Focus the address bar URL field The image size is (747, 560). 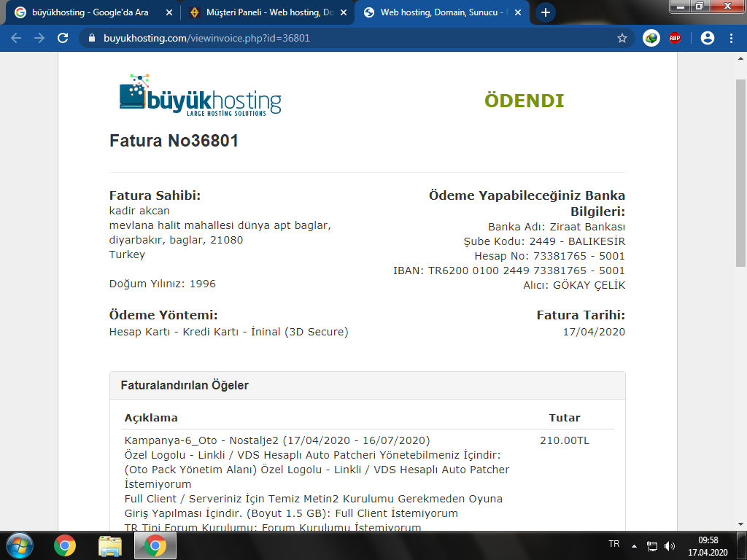[357, 38]
